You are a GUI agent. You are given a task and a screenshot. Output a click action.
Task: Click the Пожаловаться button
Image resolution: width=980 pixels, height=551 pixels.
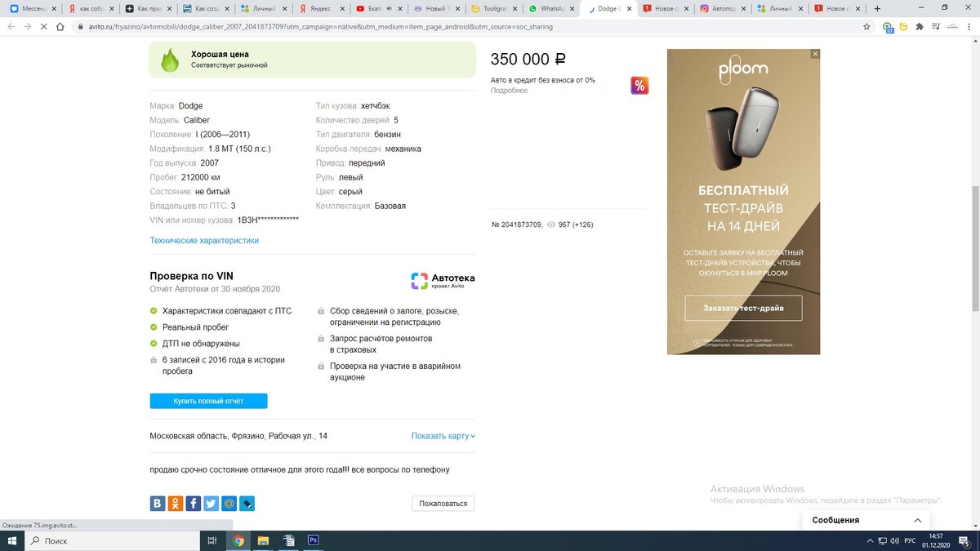pos(443,504)
